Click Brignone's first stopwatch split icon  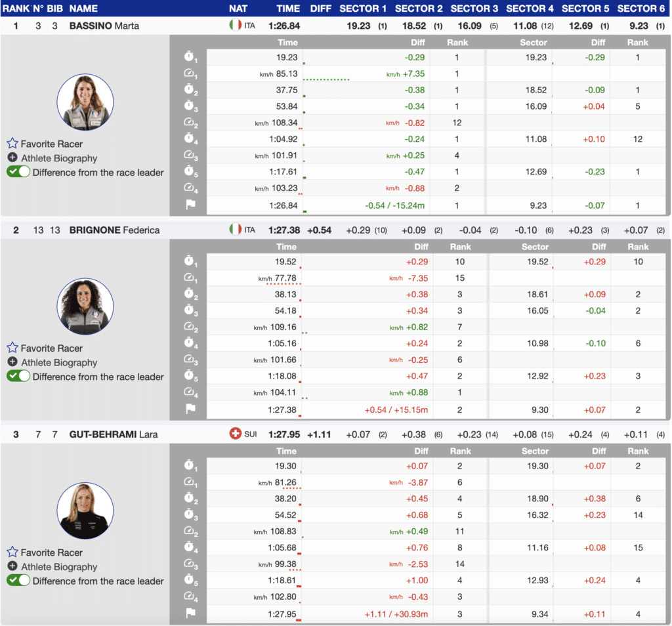point(190,262)
